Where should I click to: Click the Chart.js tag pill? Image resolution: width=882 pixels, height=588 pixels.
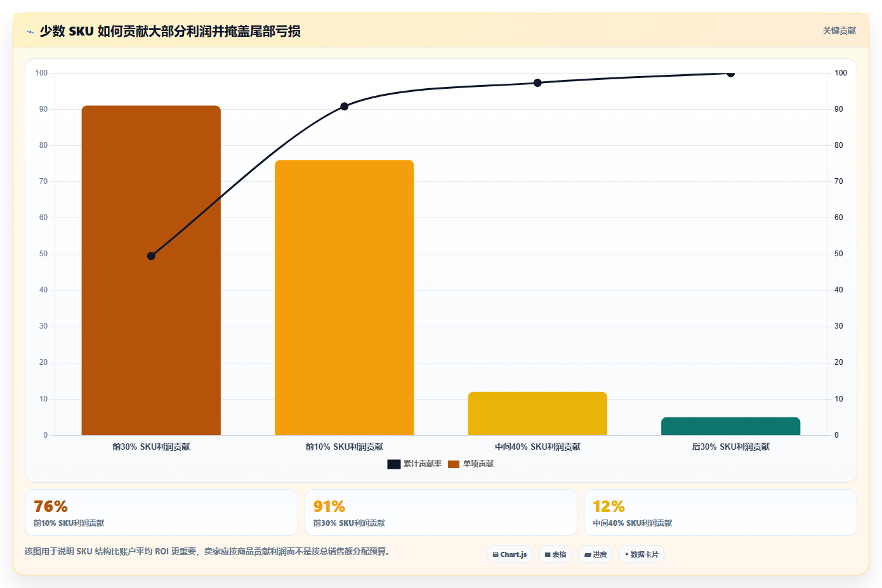pyautogui.click(x=511, y=554)
